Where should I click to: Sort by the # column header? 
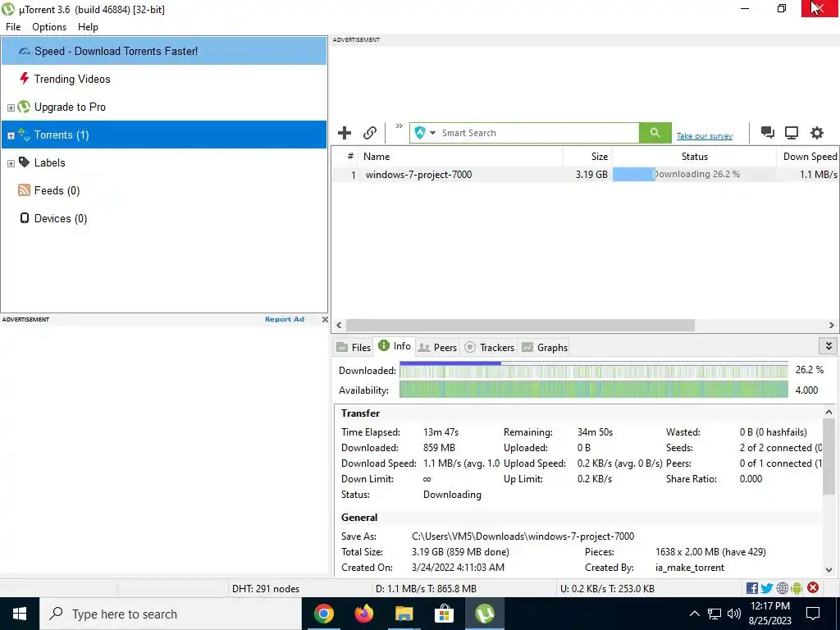click(345, 157)
